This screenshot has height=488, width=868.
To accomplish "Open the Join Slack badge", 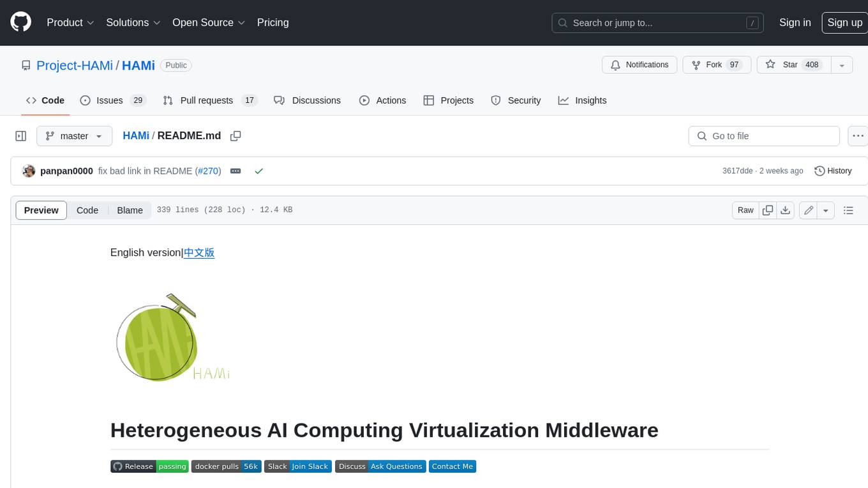I will (x=297, y=466).
